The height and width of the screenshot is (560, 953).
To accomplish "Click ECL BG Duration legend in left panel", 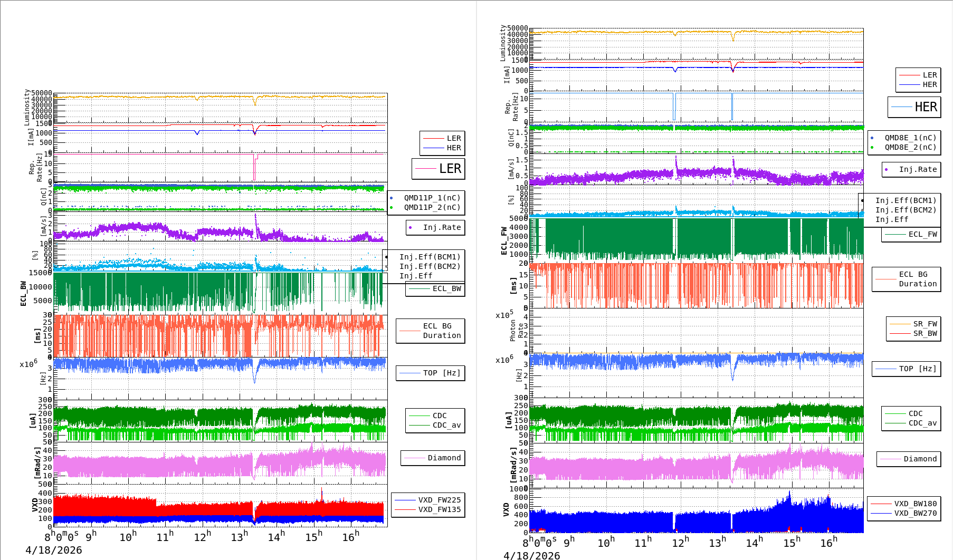I will 431,331.
